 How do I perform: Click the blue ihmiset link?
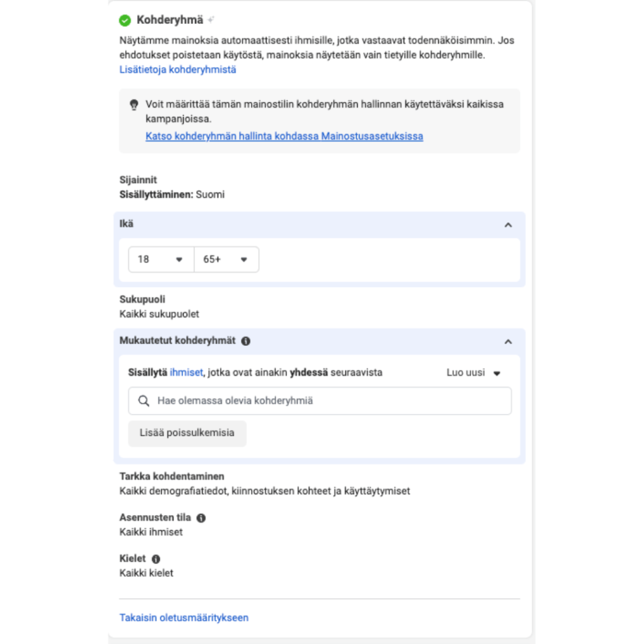186,372
